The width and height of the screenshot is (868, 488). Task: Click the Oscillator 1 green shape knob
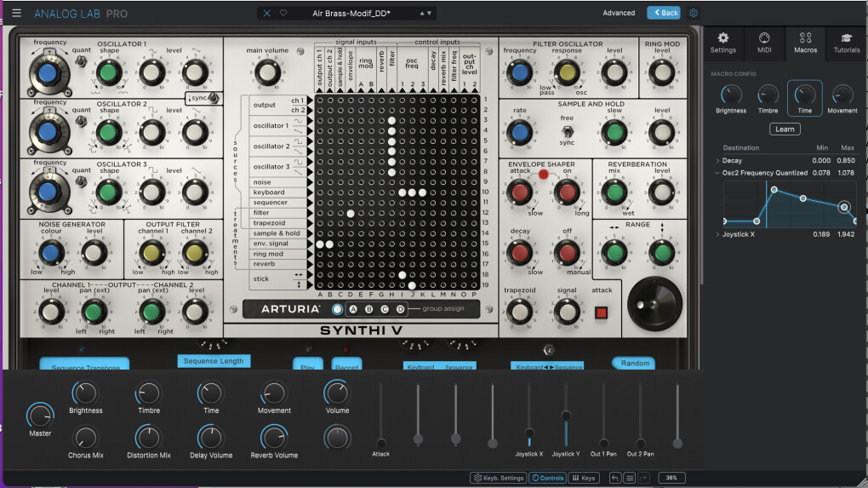coord(109,72)
